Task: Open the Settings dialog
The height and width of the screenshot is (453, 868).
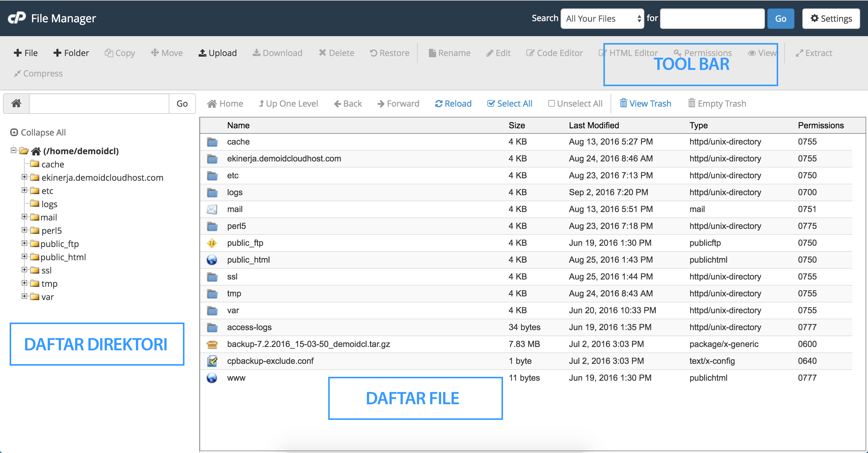Action: [x=831, y=19]
